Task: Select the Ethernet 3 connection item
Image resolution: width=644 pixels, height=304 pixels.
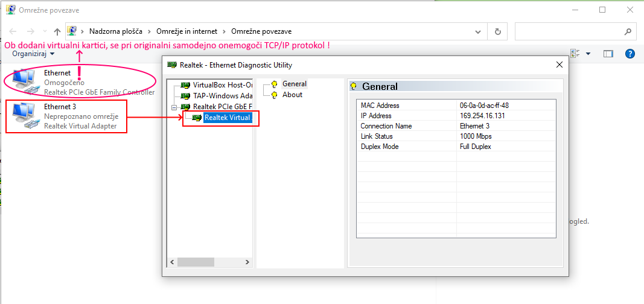Action: [x=66, y=116]
